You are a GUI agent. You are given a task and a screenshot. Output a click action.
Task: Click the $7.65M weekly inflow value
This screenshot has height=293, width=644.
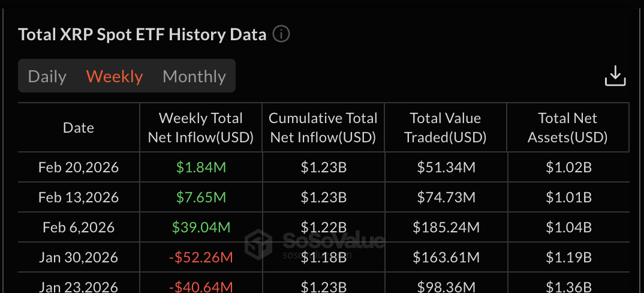click(x=201, y=197)
